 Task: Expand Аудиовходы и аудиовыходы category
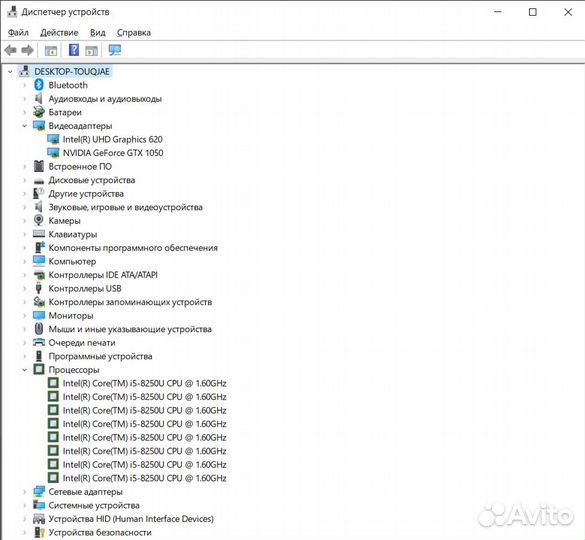(x=25, y=99)
